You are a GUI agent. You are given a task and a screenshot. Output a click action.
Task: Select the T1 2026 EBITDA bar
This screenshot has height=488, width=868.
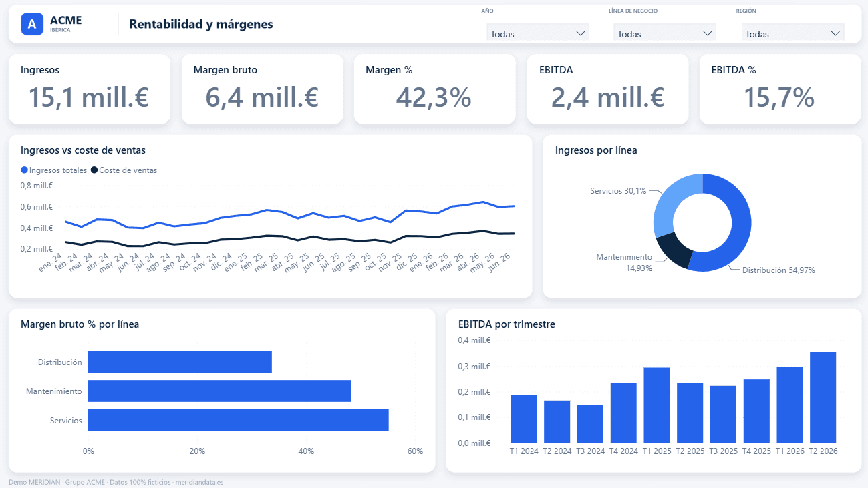point(790,405)
